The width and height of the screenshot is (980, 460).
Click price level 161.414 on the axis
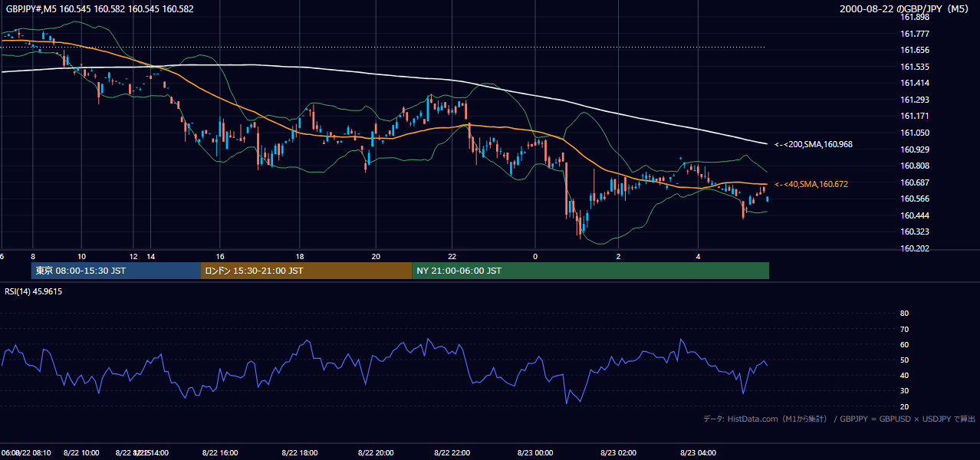coord(914,83)
